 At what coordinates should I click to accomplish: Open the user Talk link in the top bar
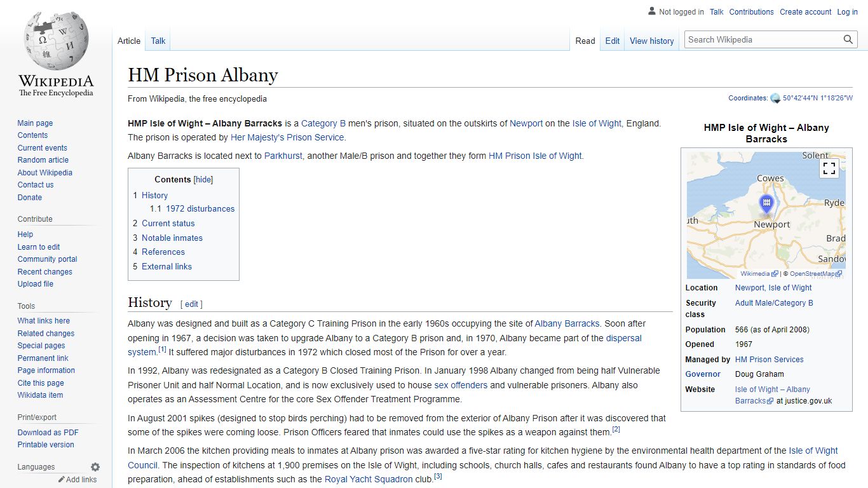click(x=717, y=12)
